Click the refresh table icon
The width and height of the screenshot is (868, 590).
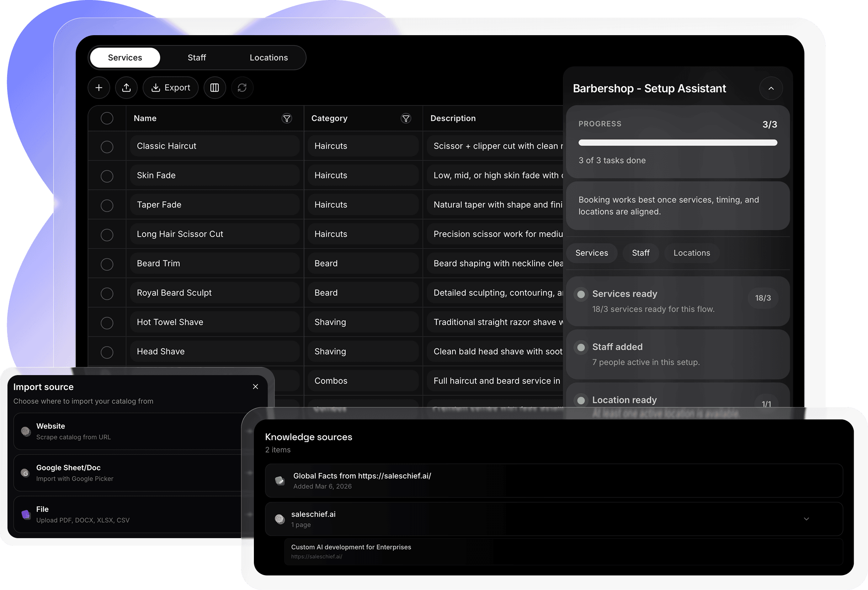click(242, 88)
